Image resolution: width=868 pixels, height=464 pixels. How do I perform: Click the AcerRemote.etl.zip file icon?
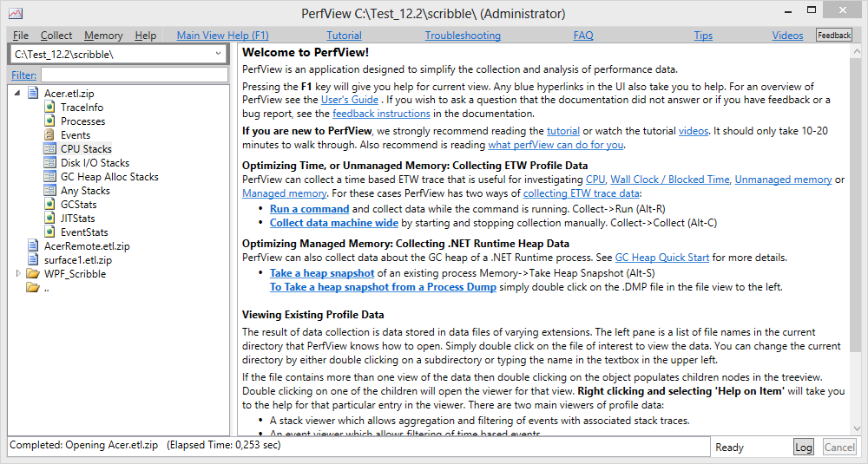pos(33,245)
